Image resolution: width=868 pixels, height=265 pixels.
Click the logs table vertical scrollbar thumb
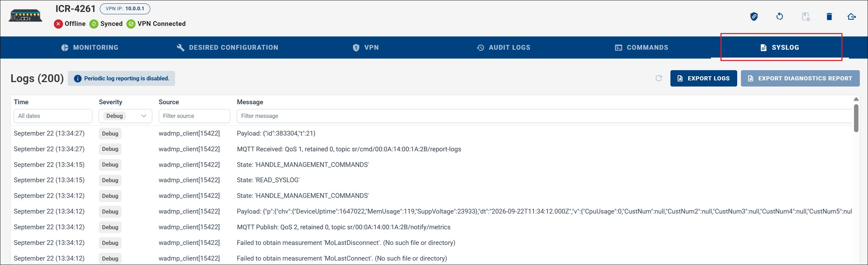[856, 118]
